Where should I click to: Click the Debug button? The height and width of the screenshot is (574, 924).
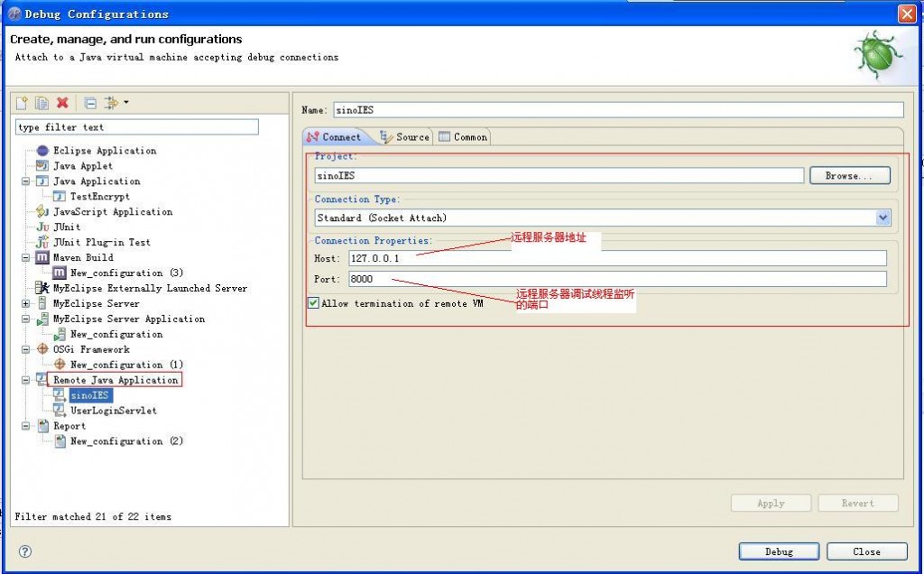click(779, 551)
